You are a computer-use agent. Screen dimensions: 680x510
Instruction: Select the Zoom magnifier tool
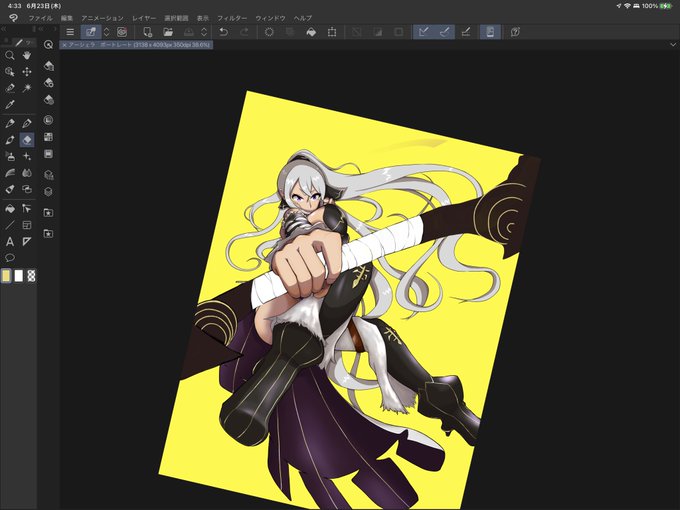10,56
